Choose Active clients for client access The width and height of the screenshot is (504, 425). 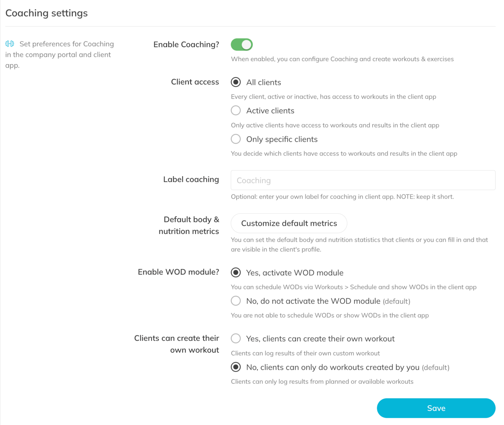coord(236,111)
